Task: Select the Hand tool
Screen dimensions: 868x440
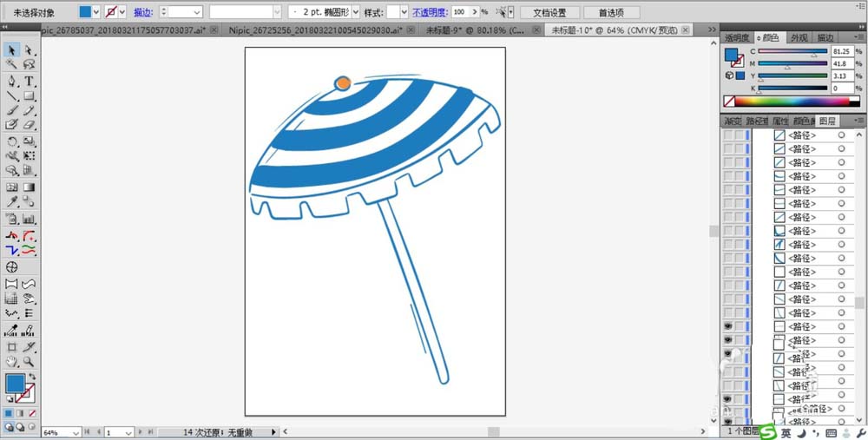Action: click(12, 361)
